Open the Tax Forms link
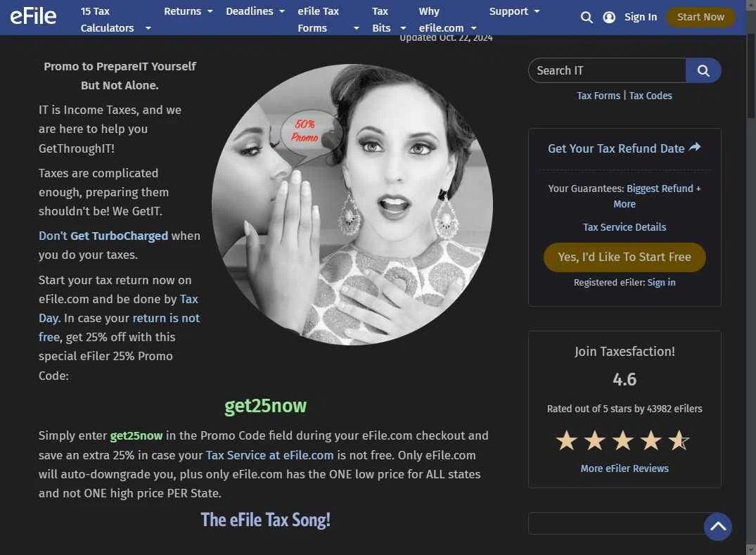 pos(598,96)
